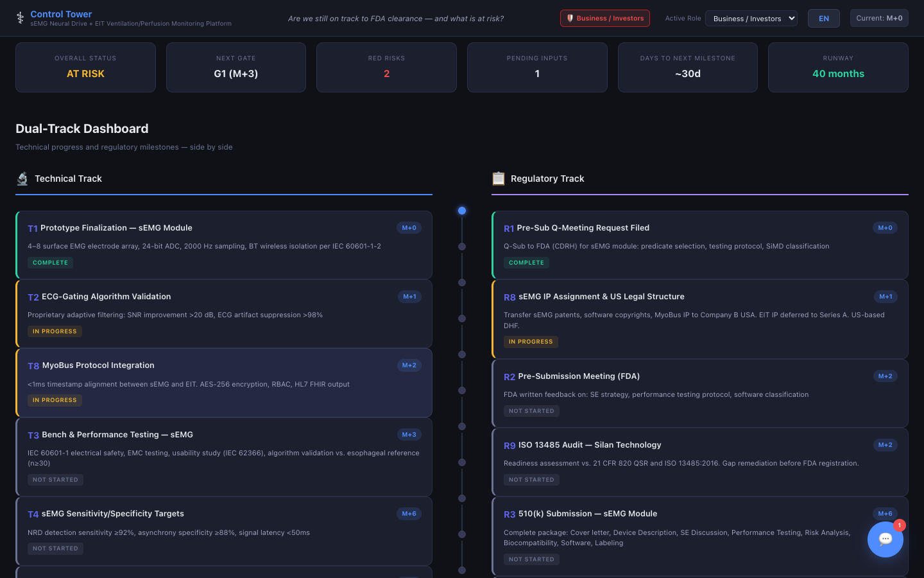Click the Overall Status AT RISK tile
This screenshot has height=578, width=924.
point(85,67)
